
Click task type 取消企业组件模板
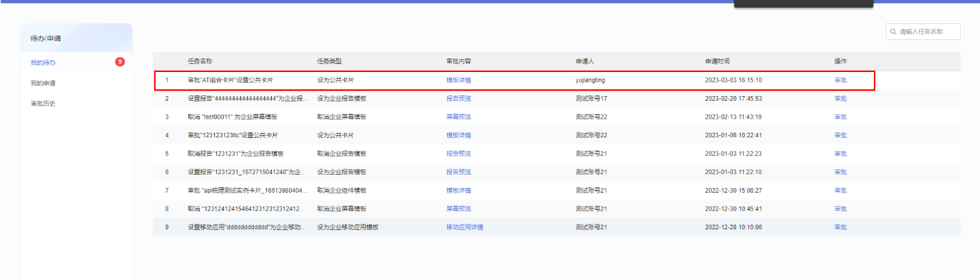pyautogui.click(x=342, y=191)
